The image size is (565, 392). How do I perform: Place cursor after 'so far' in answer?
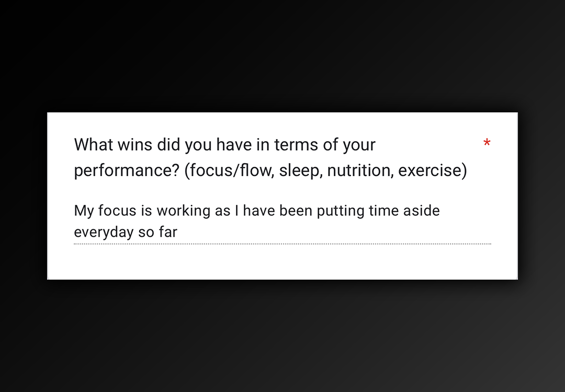(x=178, y=232)
